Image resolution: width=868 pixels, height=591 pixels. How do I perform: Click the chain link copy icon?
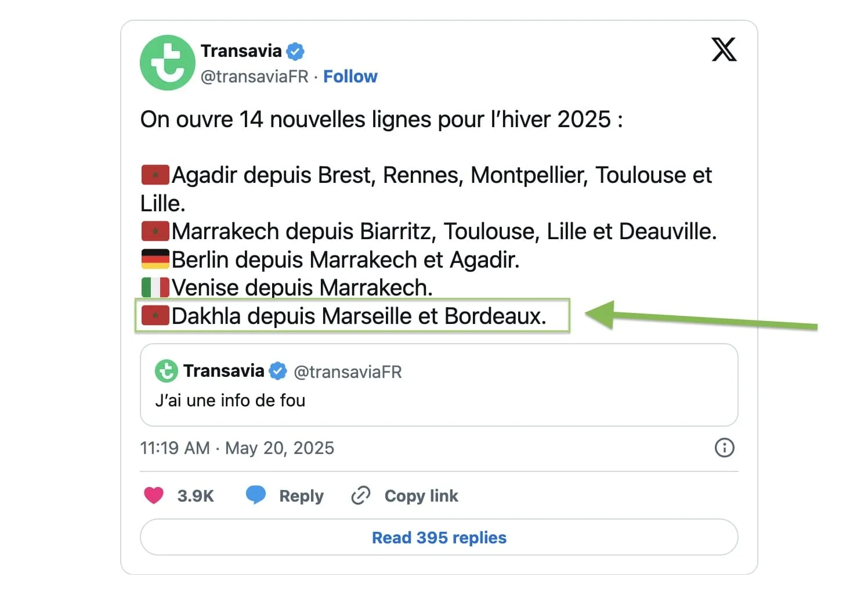[360, 495]
